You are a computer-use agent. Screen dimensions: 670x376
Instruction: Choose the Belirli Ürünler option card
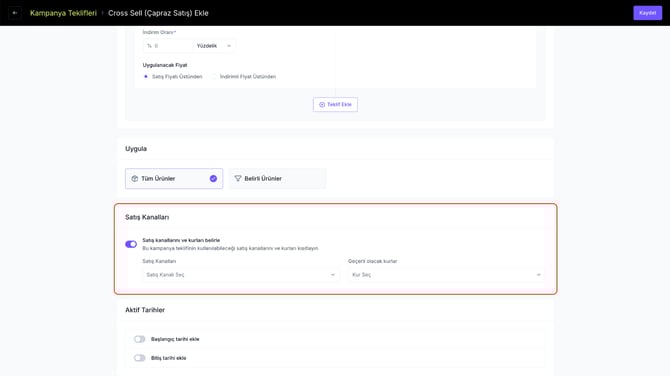point(277,179)
